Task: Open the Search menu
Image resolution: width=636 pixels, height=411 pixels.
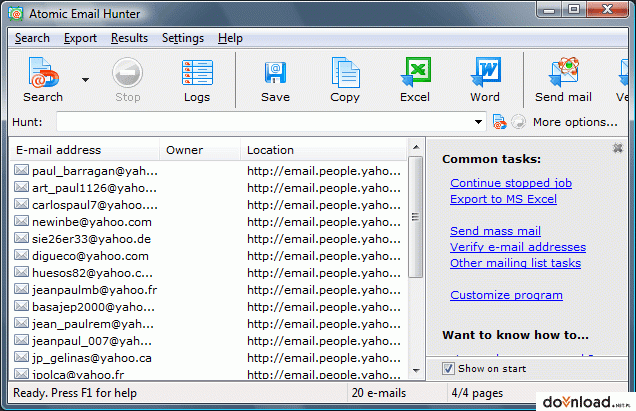Action: pyautogui.click(x=32, y=38)
